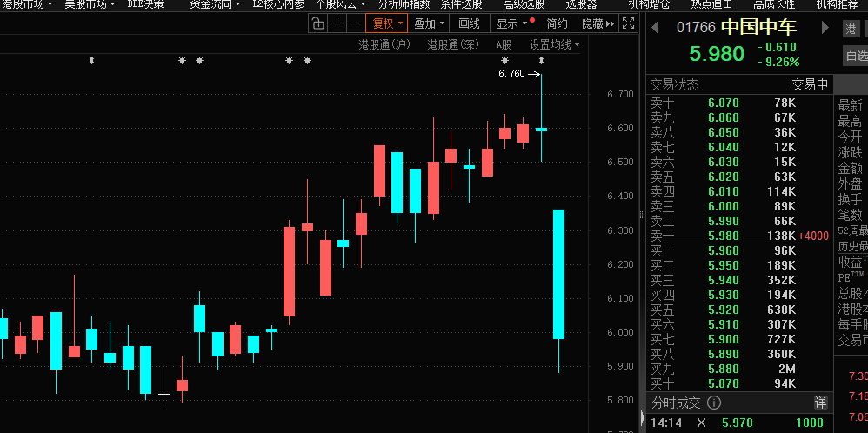
Task: Toggle A股 comparison overlay
Action: (x=504, y=44)
